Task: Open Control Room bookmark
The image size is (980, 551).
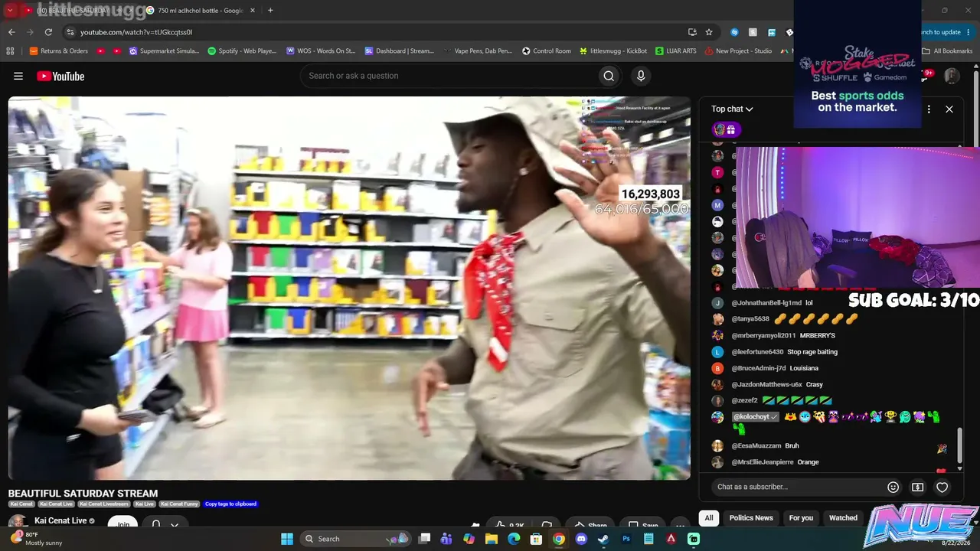Action: coord(547,51)
